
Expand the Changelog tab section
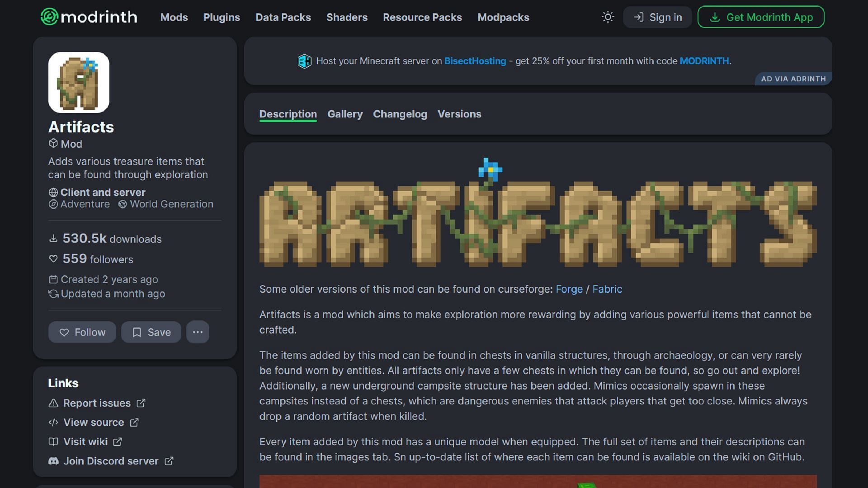[400, 114]
